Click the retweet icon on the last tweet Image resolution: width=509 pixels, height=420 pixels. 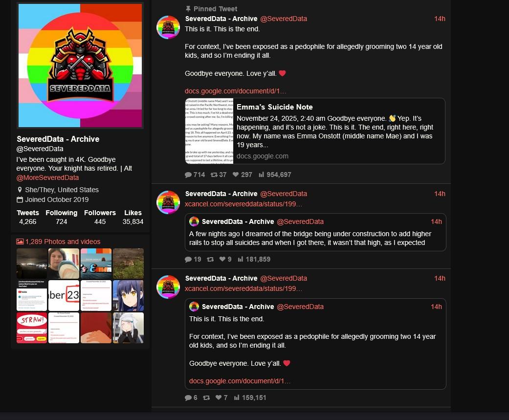(x=206, y=398)
